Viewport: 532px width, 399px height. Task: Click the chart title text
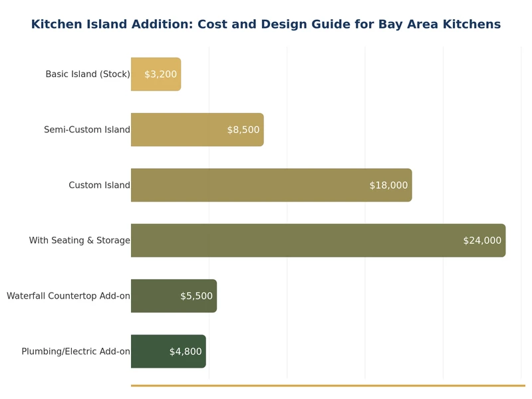[266, 24]
